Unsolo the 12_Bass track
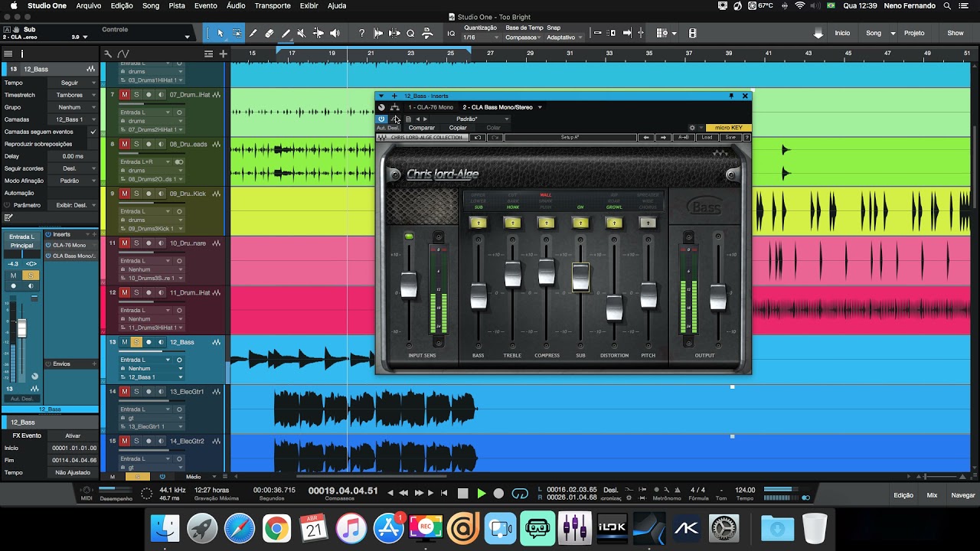The width and height of the screenshot is (980, 551). [x=136, y=342]
